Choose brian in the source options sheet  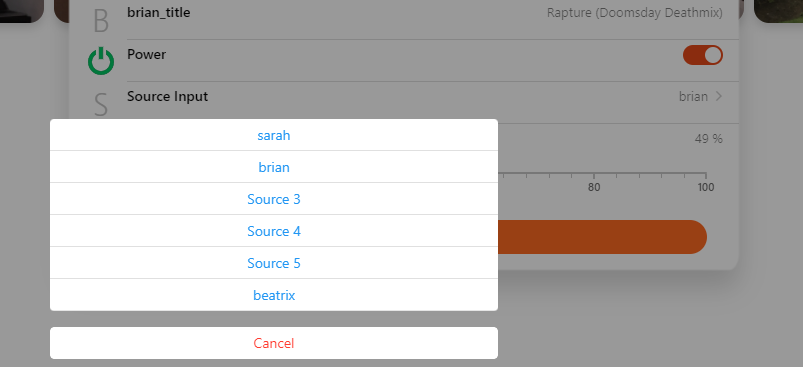click(x=274, y=167)
